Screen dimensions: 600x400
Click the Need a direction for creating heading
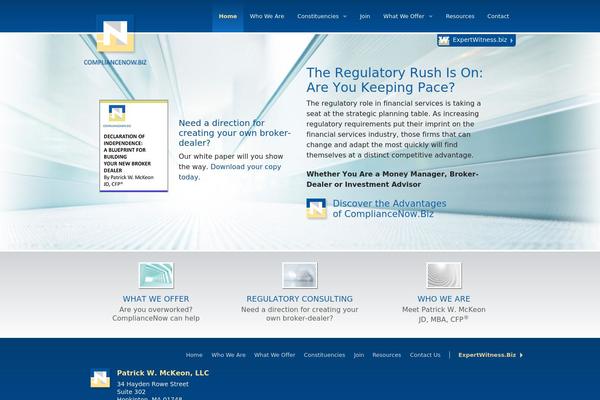235,133
